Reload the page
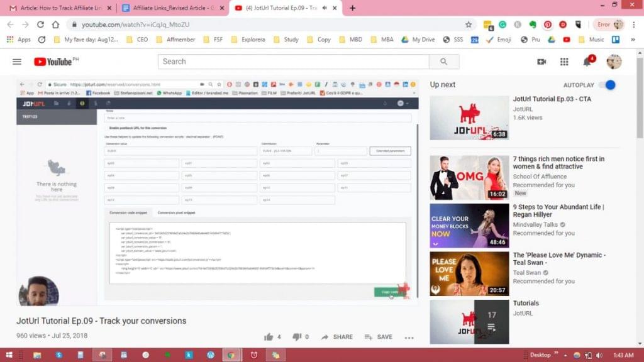The image size is (644, 362). [x=40, y=25]
